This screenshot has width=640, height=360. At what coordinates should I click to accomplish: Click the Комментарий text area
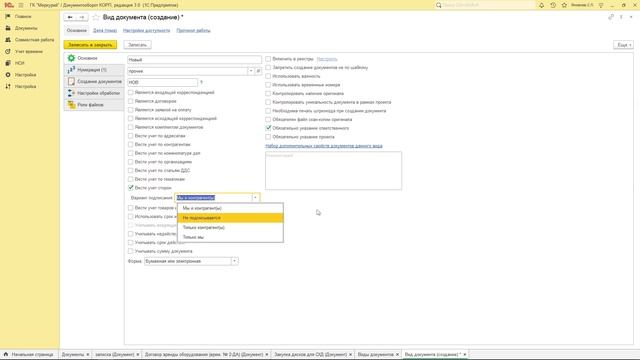(333, 171)
